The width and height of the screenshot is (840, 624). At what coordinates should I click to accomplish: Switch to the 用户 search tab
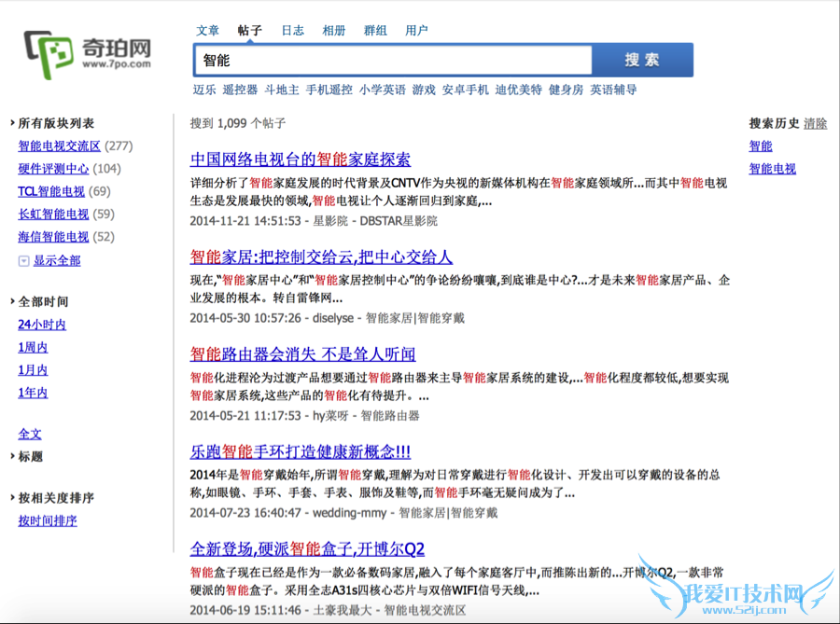[x=416, y=30]
